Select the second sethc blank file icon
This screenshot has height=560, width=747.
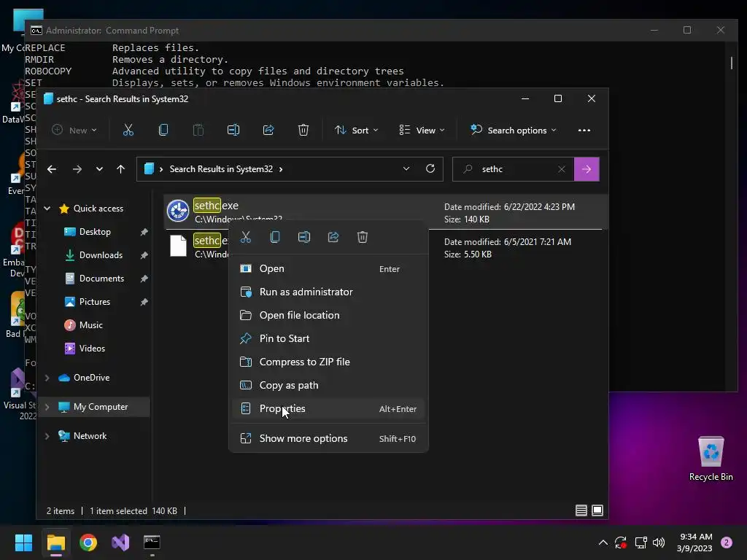click(178, 246)
